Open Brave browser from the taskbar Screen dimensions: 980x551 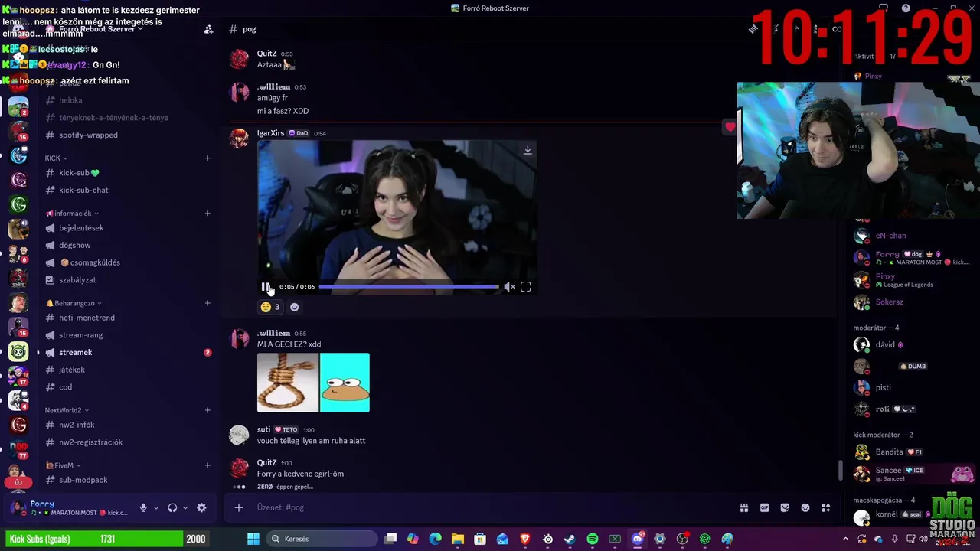click(x=524, y=539)
